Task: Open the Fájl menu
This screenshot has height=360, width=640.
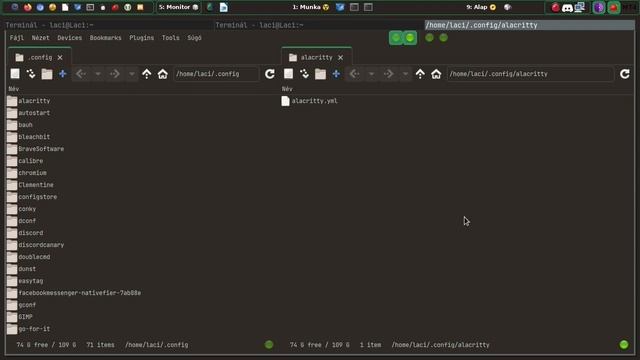Action: [x=17, y=38]
